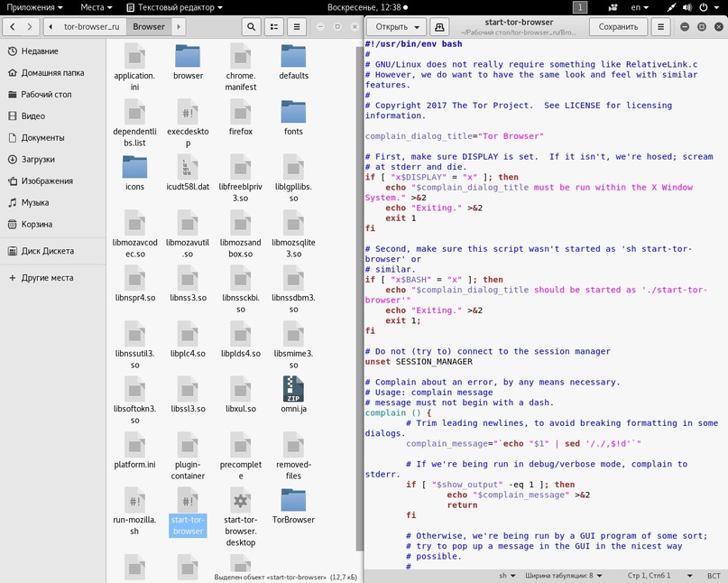Click Сохранить button

click(x=618, y=27)
